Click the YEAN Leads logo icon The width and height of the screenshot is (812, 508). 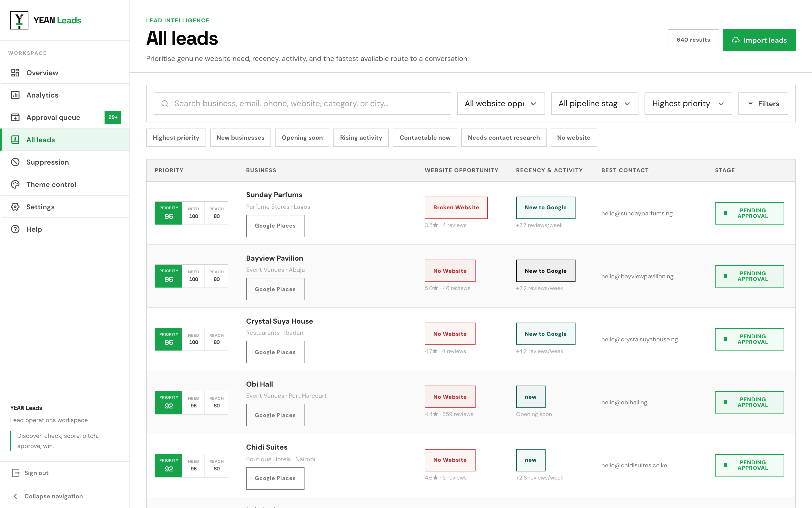point(19,20)
